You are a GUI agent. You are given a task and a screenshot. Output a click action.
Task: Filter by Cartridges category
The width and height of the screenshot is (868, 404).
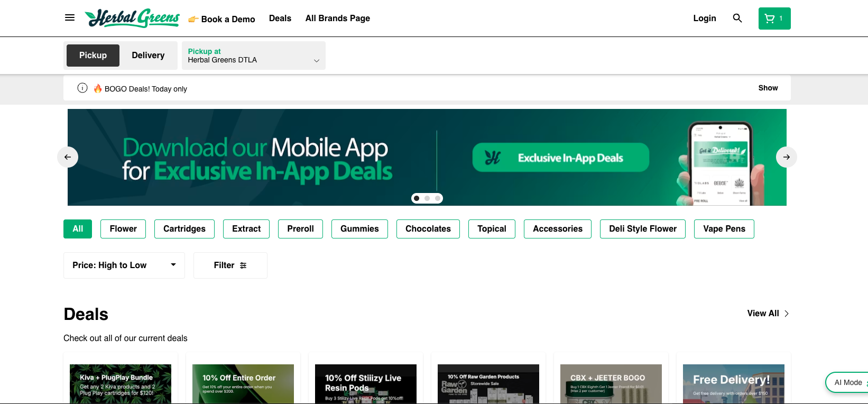click(x=184, y=229)
